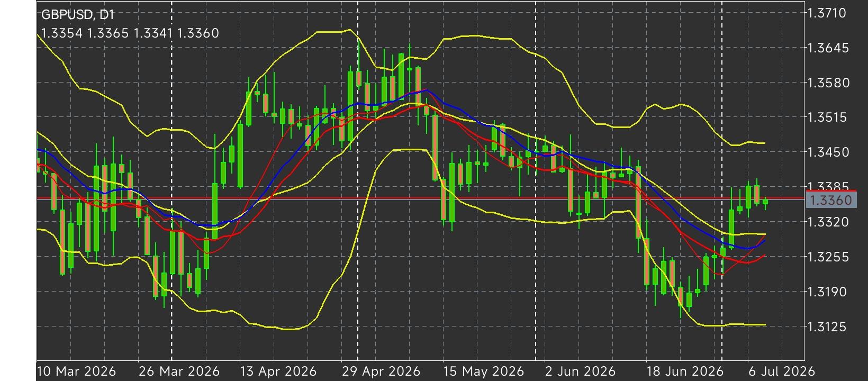Image resolution: width=868 pixels, height=381 pixels.
Task: Click the 1.3580 price axis label
Action: (829, 83)
